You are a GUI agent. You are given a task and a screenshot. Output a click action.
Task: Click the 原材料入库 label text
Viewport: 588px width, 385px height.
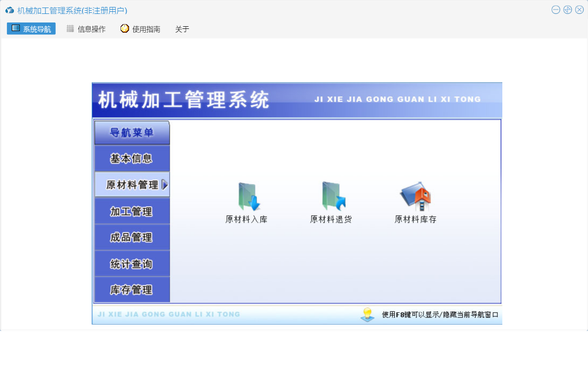[x=246, y=220]
